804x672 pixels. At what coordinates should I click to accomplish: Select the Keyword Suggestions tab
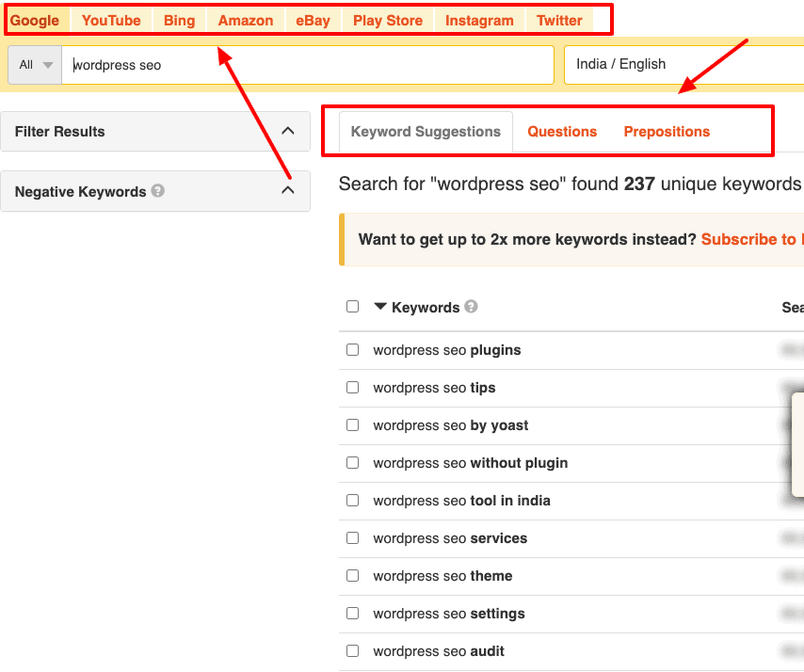pos(426,132)
